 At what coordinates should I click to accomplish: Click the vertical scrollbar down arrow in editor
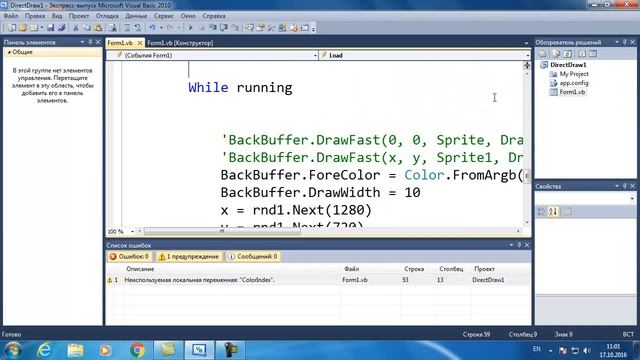click(527, 222)
